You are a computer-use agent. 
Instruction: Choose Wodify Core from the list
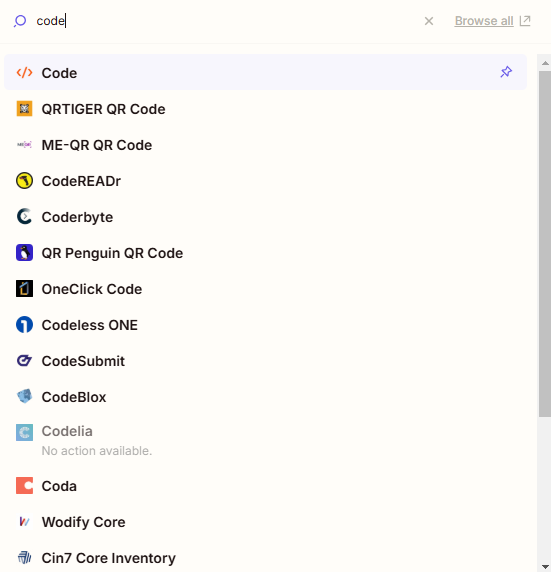(265, 522)
